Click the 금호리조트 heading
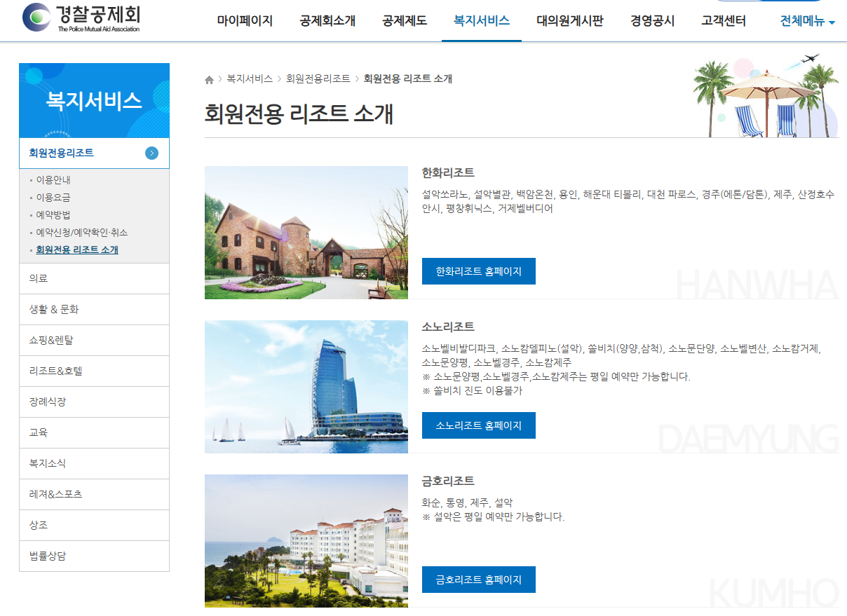 (x=448, y=481)
